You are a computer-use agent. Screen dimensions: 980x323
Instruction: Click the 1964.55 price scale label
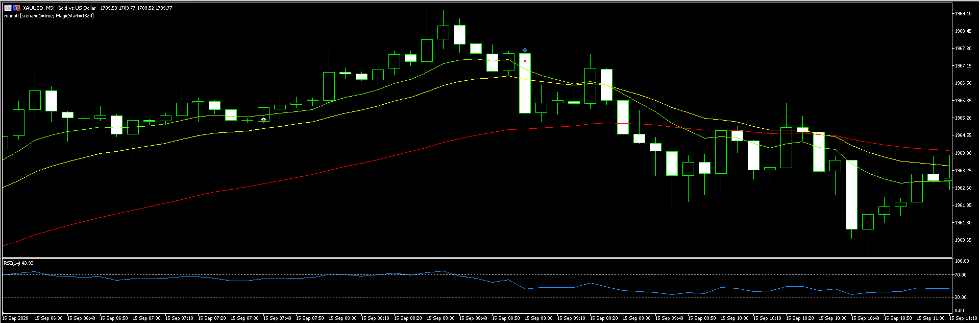963,135
